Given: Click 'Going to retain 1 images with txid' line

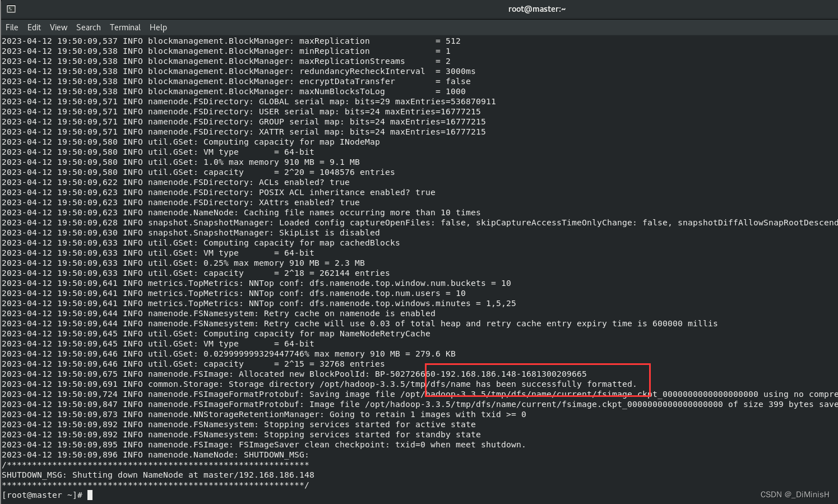Looking at the screenshot, I should [x=264, y=414].
